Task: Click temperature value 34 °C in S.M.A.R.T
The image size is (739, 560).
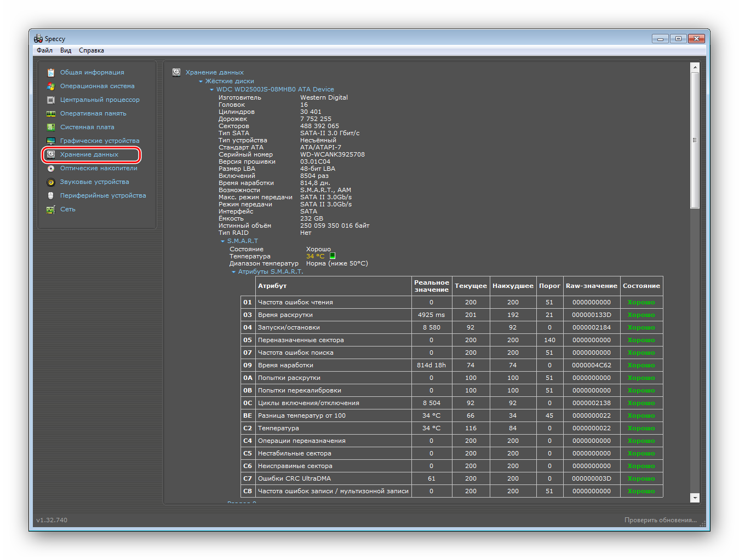Action: (x=316, y=256)
